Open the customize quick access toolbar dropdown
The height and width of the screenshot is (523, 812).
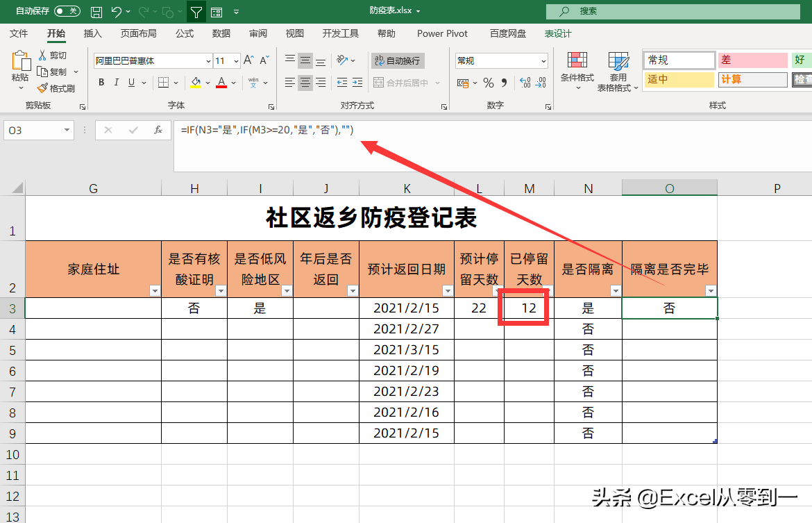coord(236,11)
